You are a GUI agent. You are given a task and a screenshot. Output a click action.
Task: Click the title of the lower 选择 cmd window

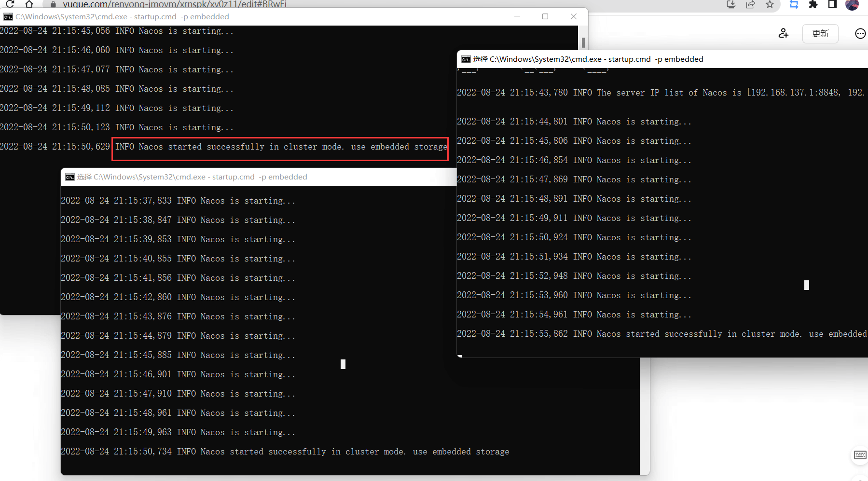[x=192, y=177]
